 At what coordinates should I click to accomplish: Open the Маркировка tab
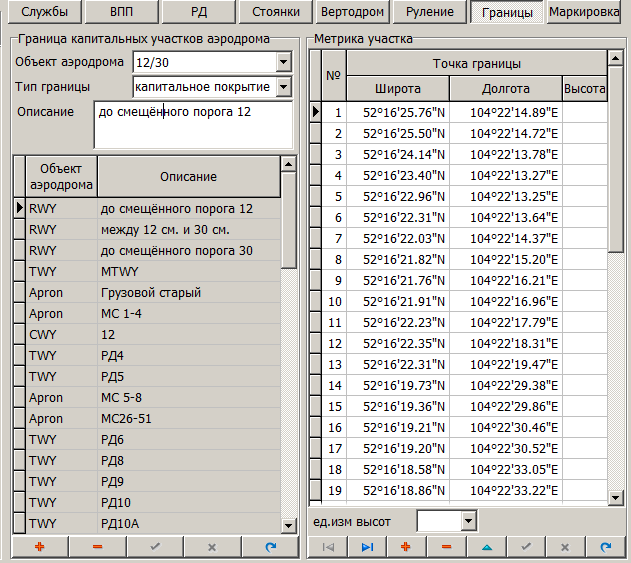(584, 13)
